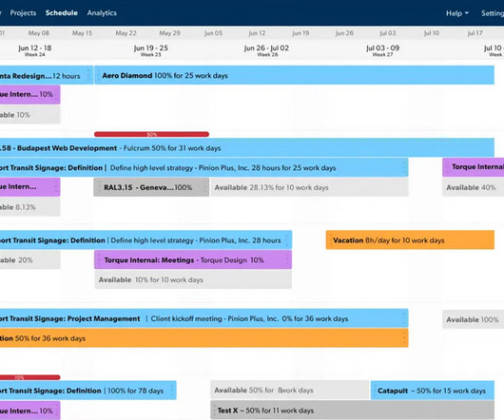Go to the Projects page

[x=23, y=13]
